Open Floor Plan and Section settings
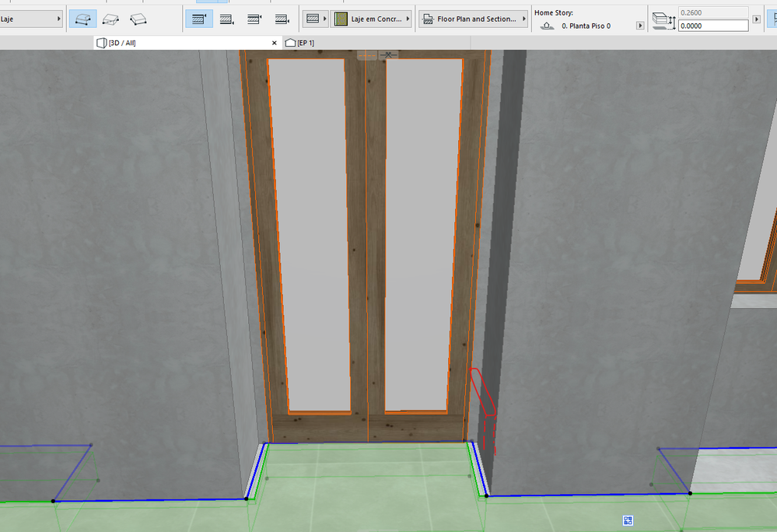This screenshot has height=532, width=777. pos(473,19)
